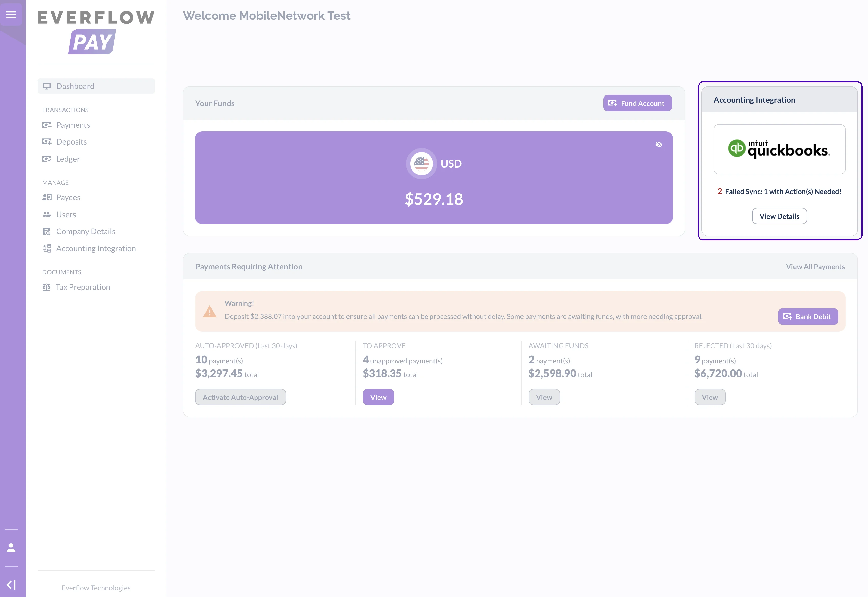Open the user profile icon in left rail
This screenshot has height=597, width=868.
(x=11, y=548)
